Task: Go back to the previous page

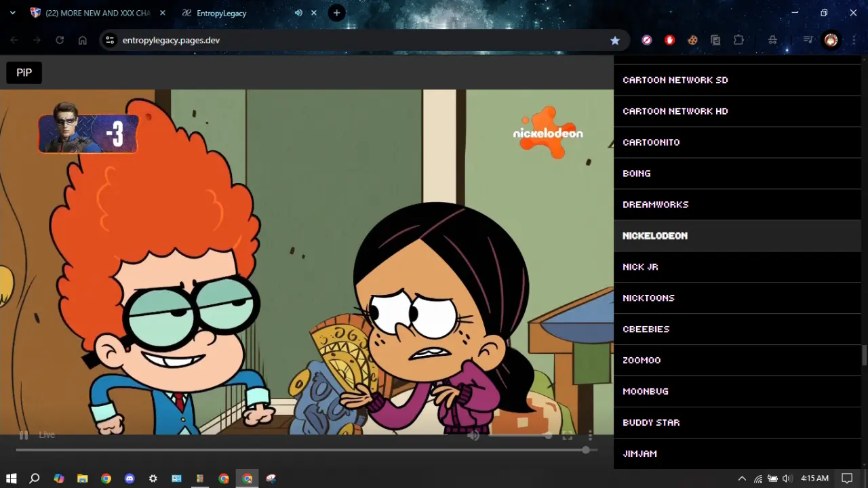Action: click(14, 40)
